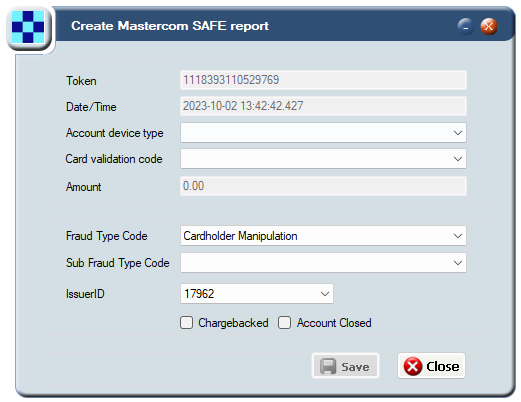The image size is (521, 402).
Task: Click the Amount field showing 0.00
Action: point(323,186)
